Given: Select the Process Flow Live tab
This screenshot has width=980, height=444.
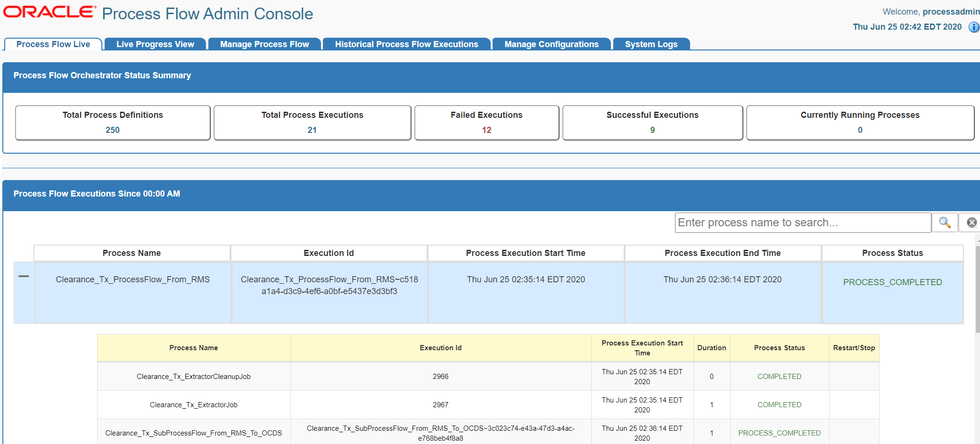Looking at the screenshot, I should click(53, 44).
